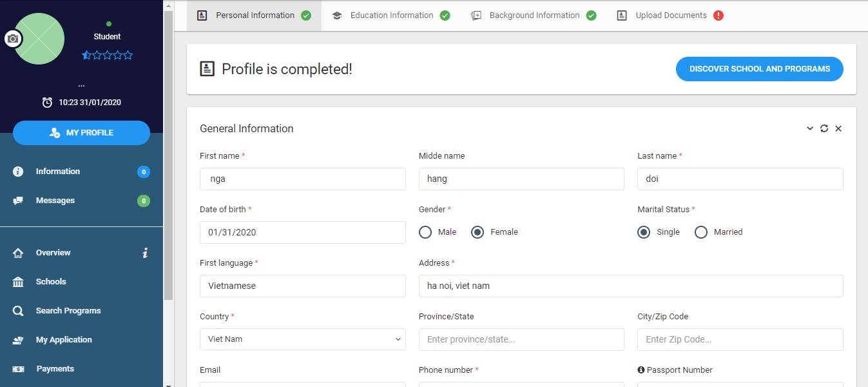The height and width of the screenshot is (387, 868).
Task: Click the scrollbar up arrow in sidebar
Action: coord(169,5)
